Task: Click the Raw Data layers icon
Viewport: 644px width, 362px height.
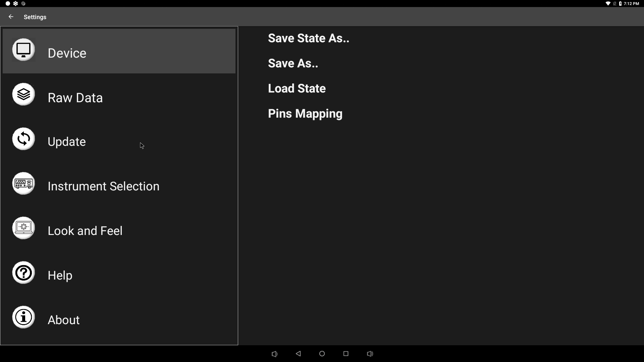Action: click(23, 94)
